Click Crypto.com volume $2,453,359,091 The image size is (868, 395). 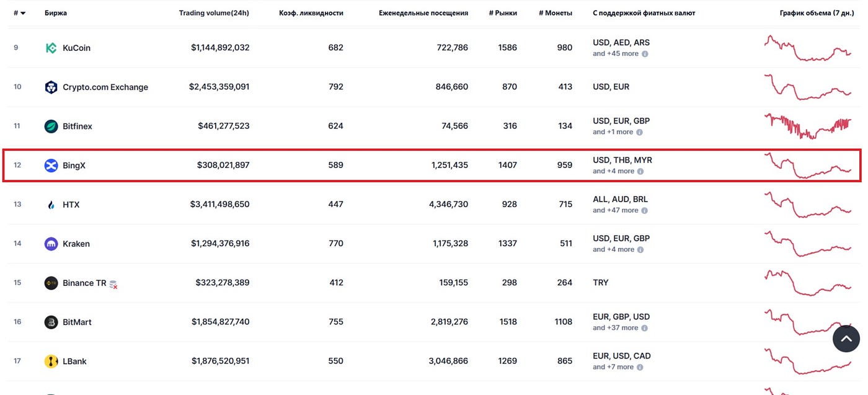coord(219,87)
